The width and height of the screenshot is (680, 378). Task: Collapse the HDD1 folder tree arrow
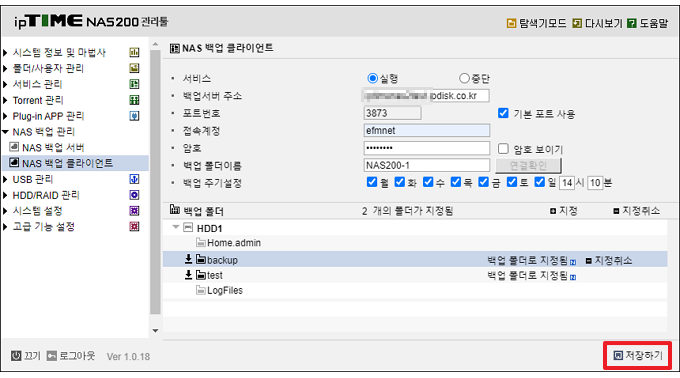[x=176, y=227]
